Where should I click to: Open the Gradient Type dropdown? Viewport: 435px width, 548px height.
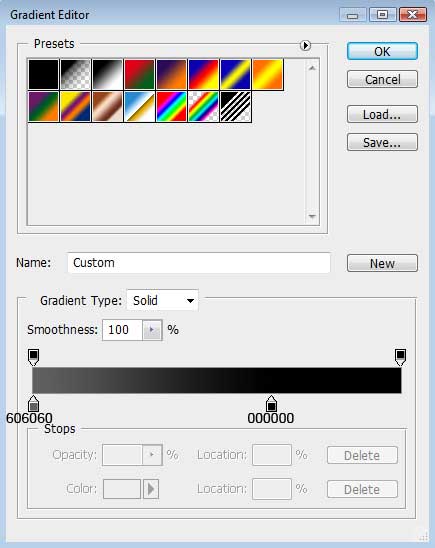point(162,301)
